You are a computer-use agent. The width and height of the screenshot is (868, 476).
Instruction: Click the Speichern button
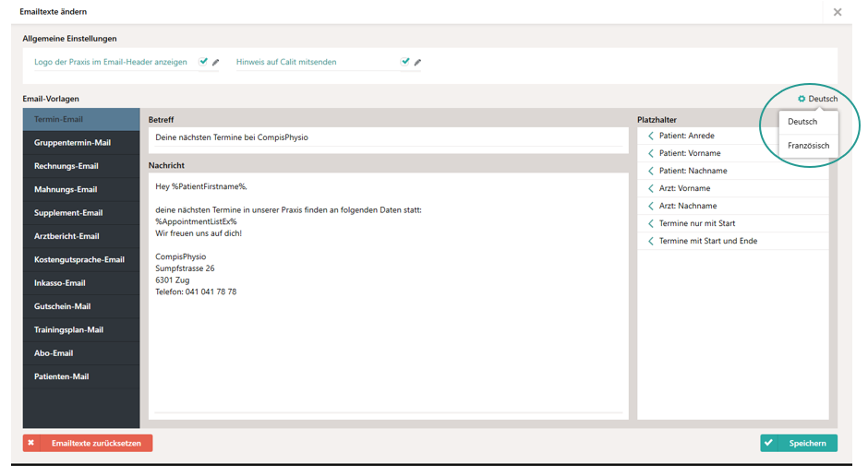[798, 444]
